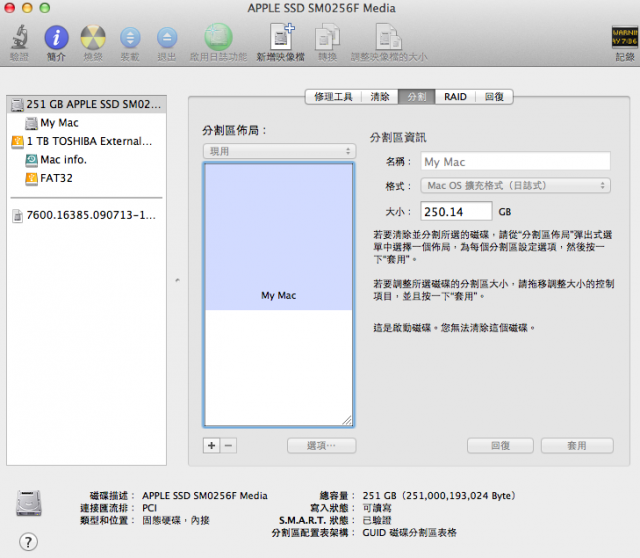
Task: Switch to the Partition (分割) tab
Action: [x=417, y=97]
